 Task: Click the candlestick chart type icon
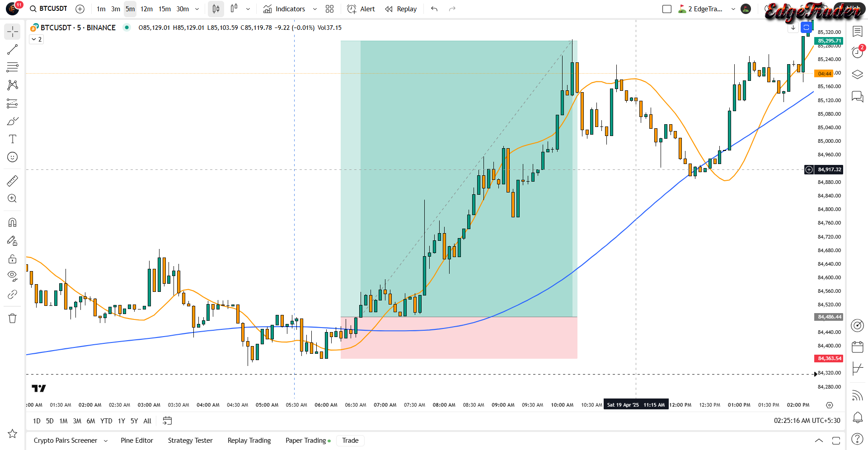[216, 9]
